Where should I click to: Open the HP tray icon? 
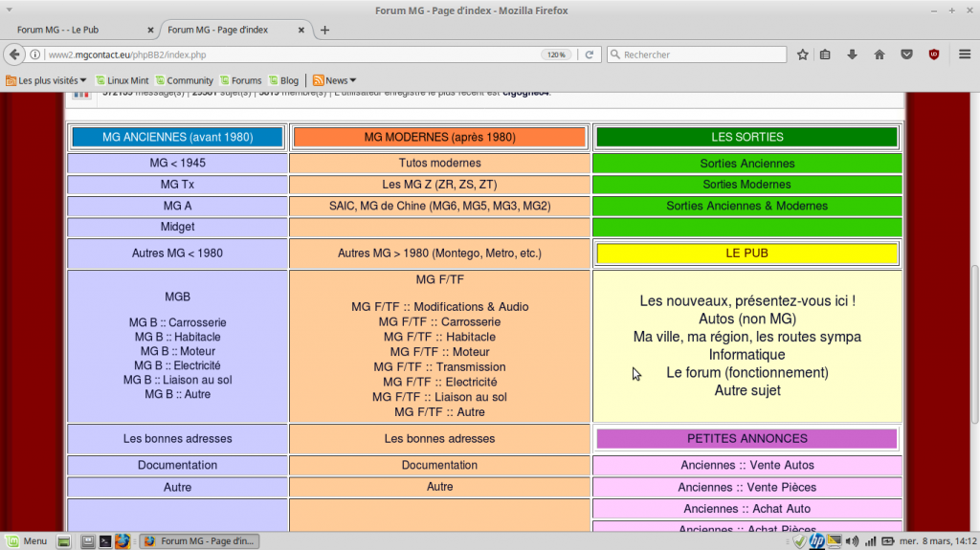pos(817,541)
